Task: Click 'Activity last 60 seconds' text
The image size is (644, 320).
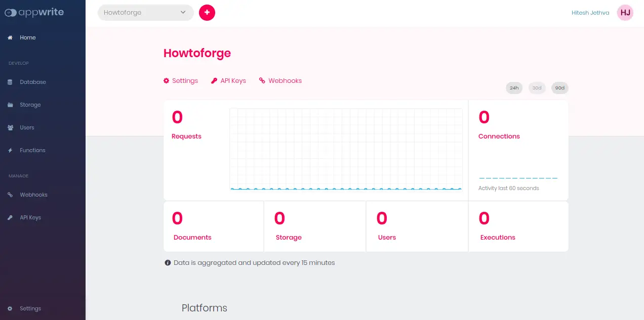Action: [x=509, y=189]
